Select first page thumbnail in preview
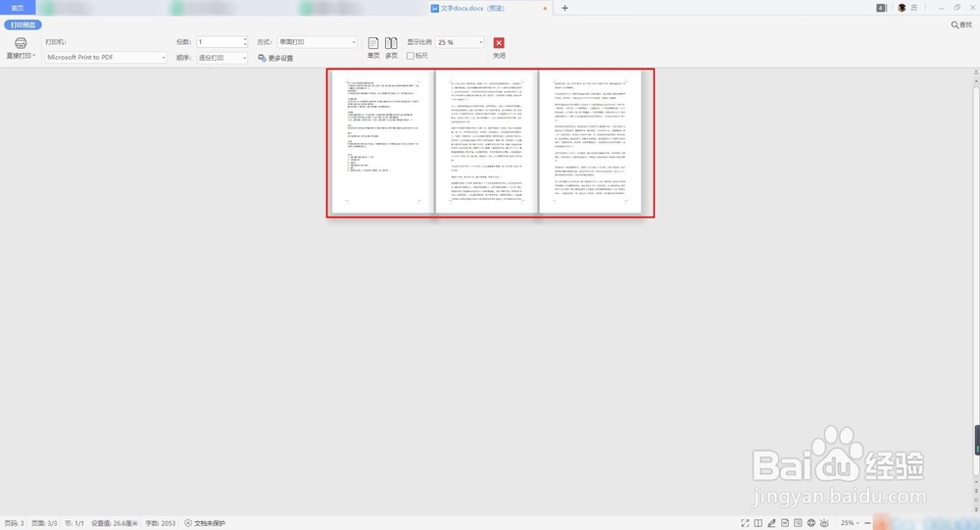980x530 pixels. (x=382, y=142)
